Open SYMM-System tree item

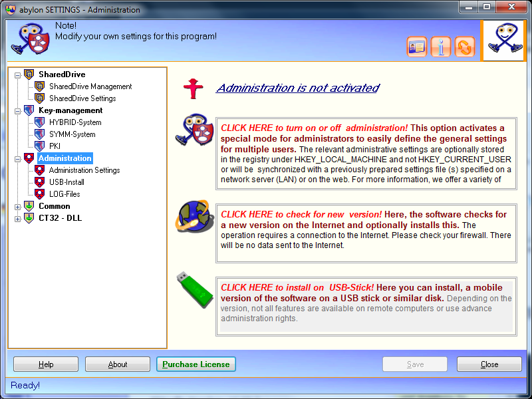pyautogui.click(x=72, y=134)
